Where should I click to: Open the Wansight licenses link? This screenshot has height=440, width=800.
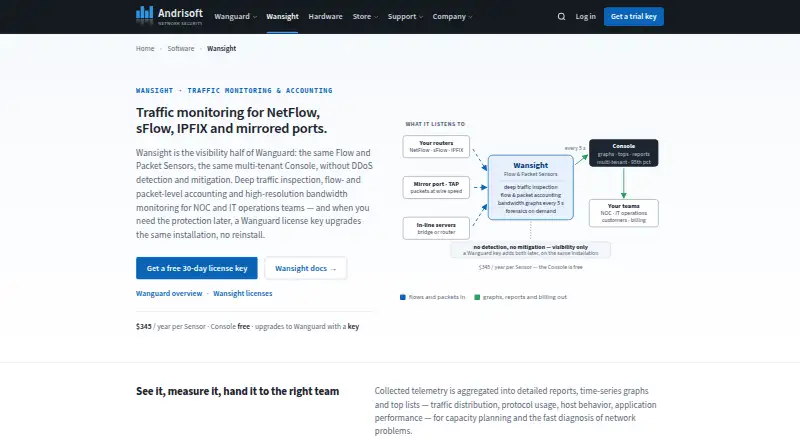242,294
